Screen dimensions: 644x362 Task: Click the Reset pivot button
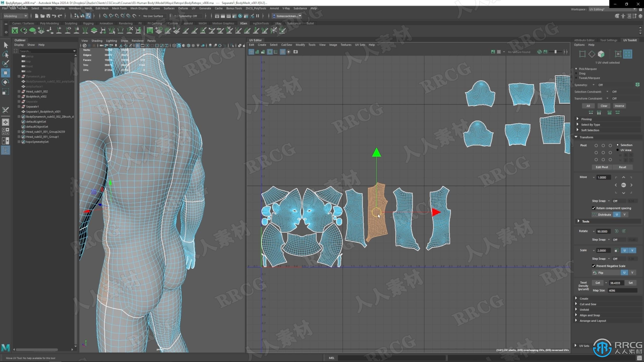tap(622, 167)
